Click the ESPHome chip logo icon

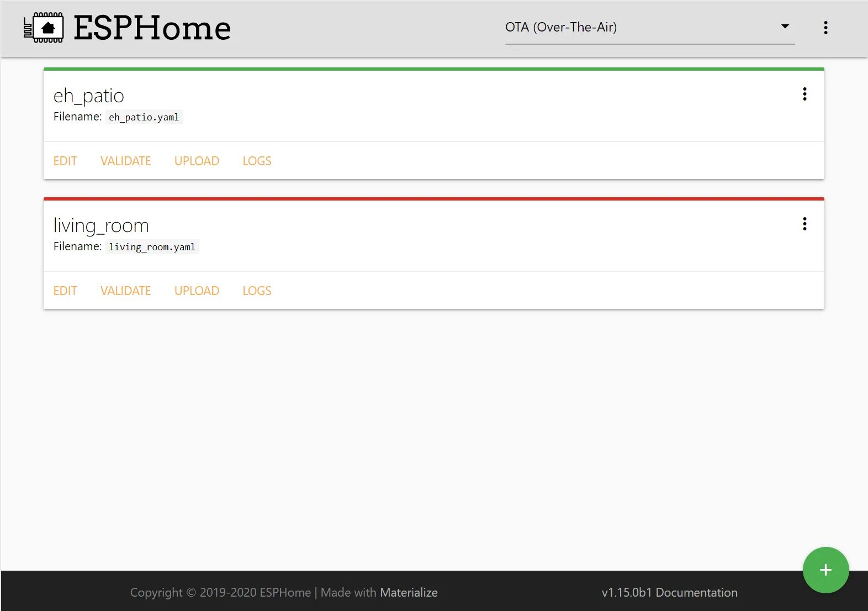44,28
